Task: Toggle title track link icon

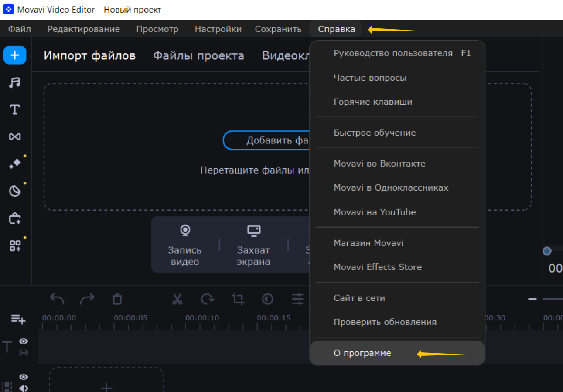Action: (24, 352)
